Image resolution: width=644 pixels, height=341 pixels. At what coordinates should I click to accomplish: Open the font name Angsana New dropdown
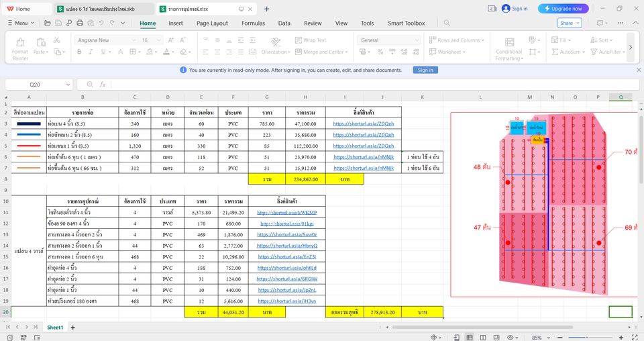pos(133,40)
